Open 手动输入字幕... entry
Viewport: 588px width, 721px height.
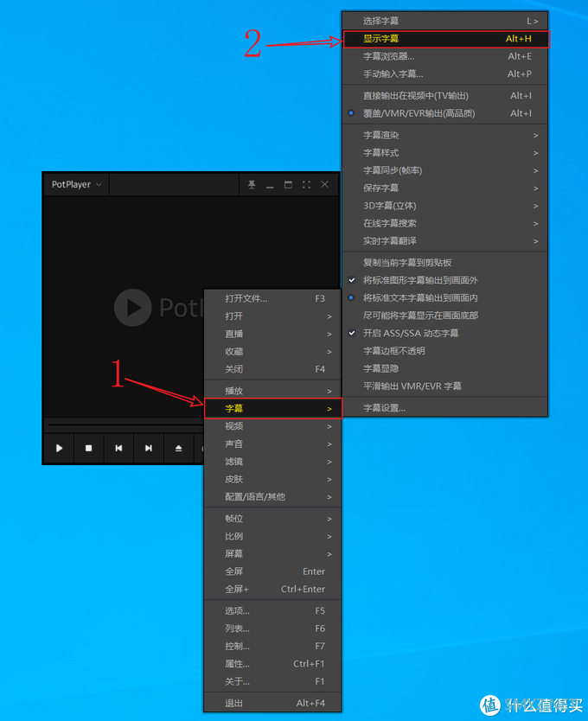click(445, 74)
